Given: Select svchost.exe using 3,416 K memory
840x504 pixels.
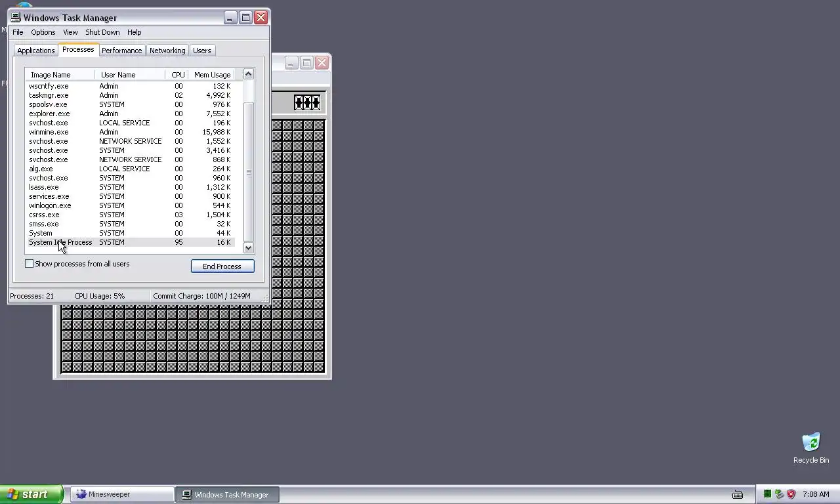Looking at the screenshot, I should 130,150.
